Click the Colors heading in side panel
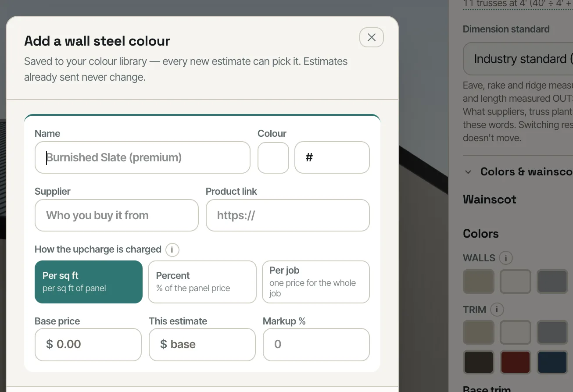The width and height of the screenshot is (573, 392). click(481, 234)
